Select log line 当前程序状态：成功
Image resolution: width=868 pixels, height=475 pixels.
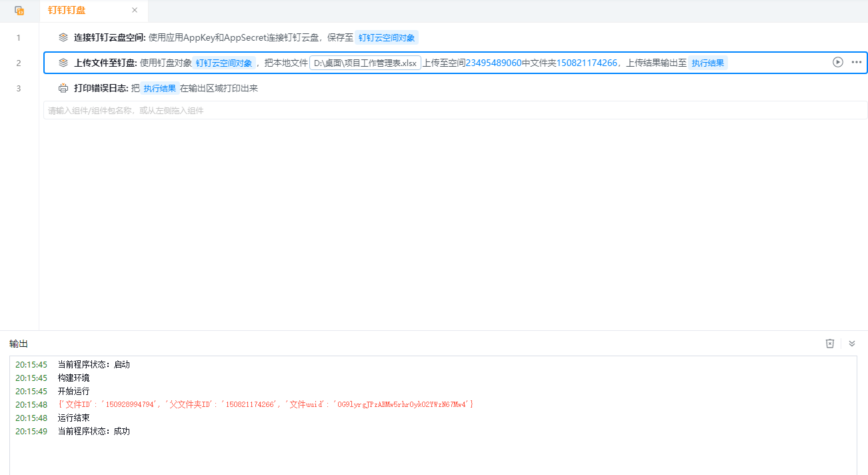coord(94,431)
